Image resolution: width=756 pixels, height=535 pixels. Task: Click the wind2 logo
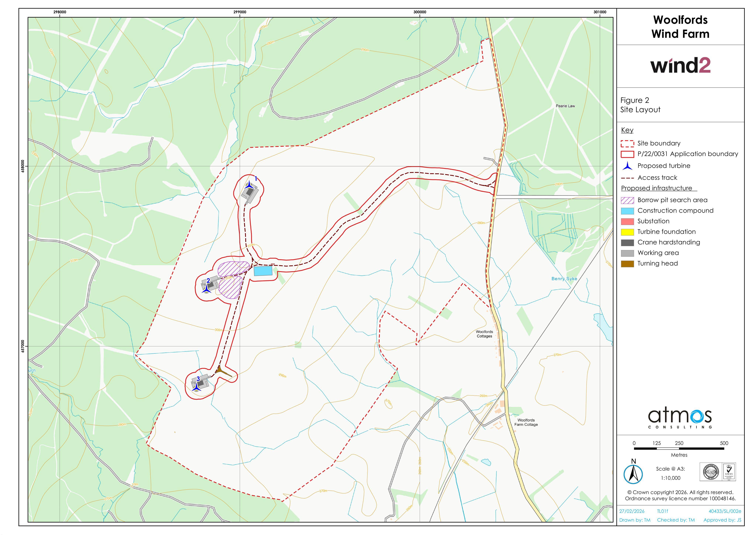(680, 65)
